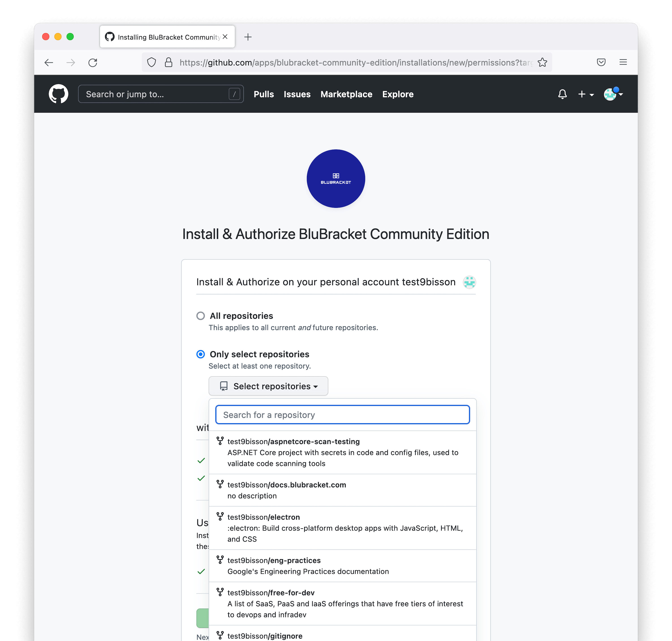Focus the Search for a repository field
672x641 pixels.
[342, 415]
